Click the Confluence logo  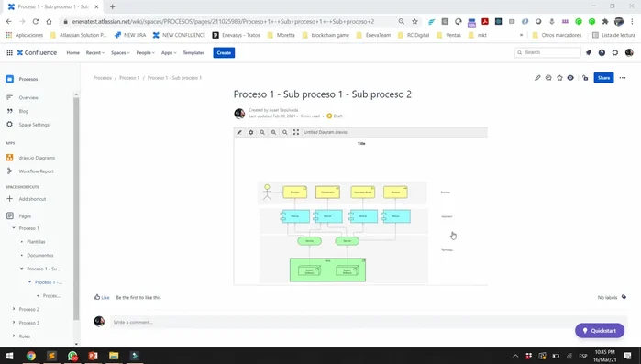[x=37, y=52]
